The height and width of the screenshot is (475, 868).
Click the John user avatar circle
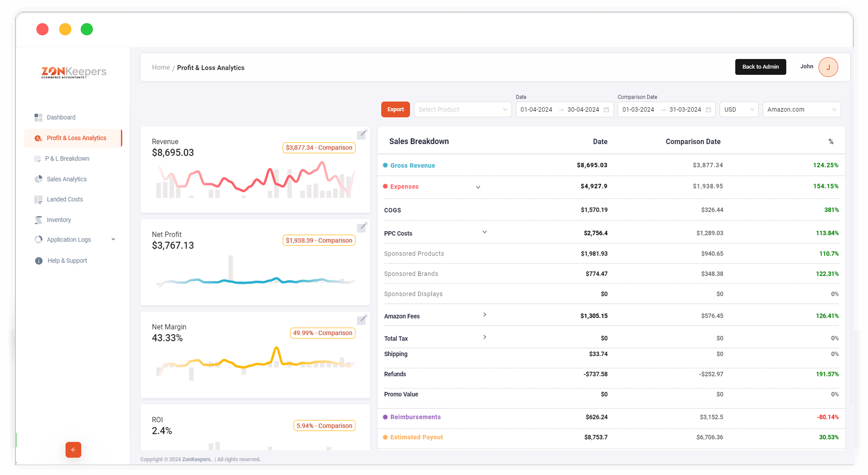click(828, 67)
